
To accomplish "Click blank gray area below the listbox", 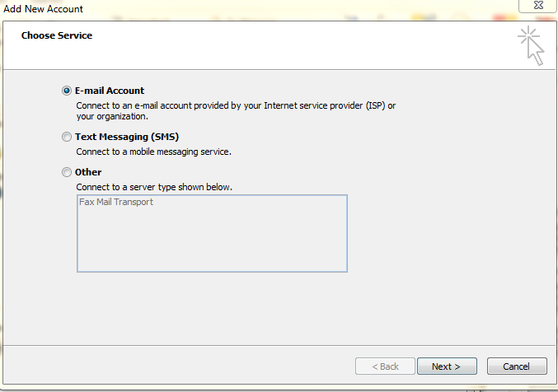I will coord(279,308).
